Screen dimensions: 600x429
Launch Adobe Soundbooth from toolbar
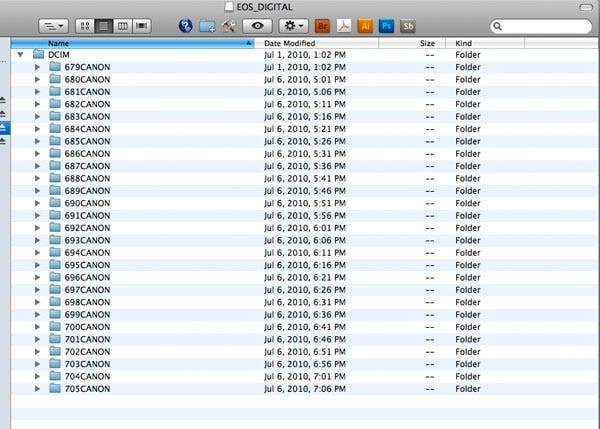(408, 26)
